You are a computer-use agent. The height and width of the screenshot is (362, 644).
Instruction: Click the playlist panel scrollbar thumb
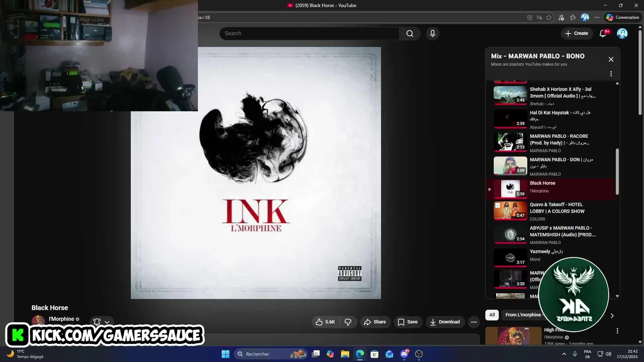tap(617, 172)
